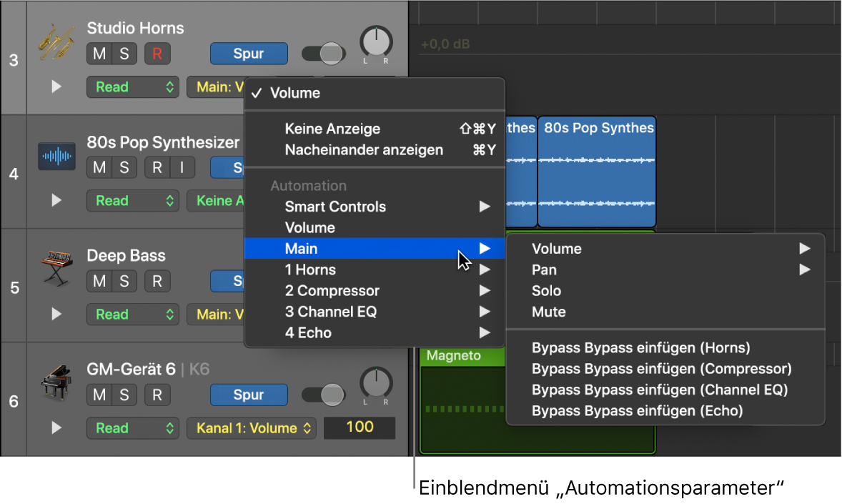Click the Studio Horns pan knob
This screenshot has width=842, height=504.
click(376, 41)
